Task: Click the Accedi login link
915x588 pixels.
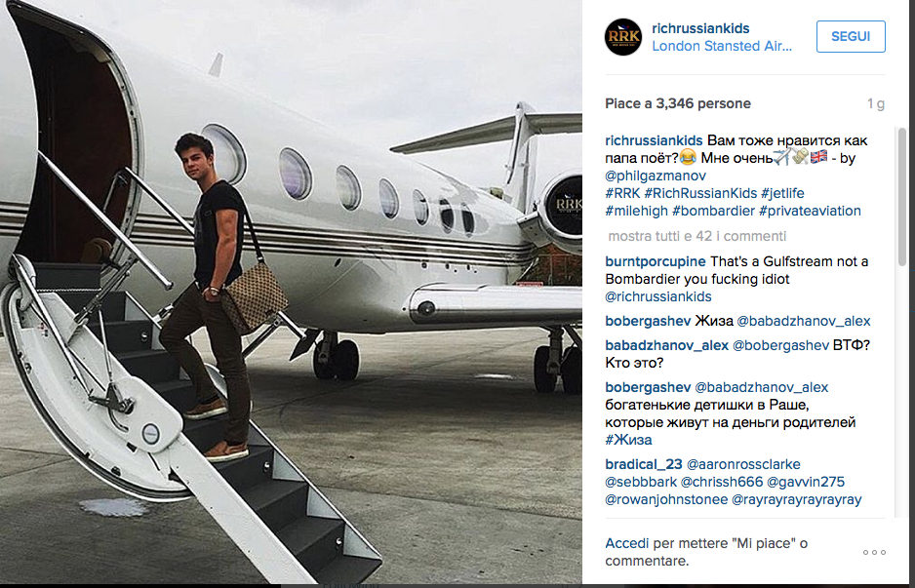Action: pyautogui.click(x=626, y=543)
